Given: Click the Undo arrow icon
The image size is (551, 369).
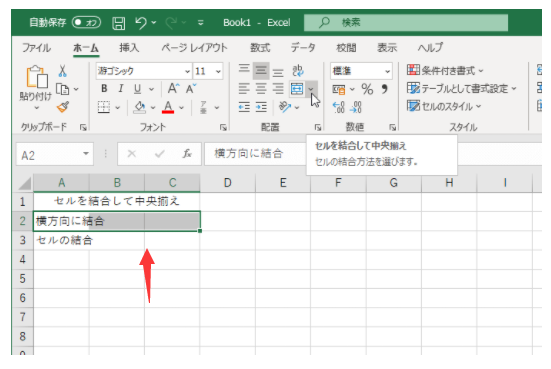Looking at the screenshot, I should (141, 23).
